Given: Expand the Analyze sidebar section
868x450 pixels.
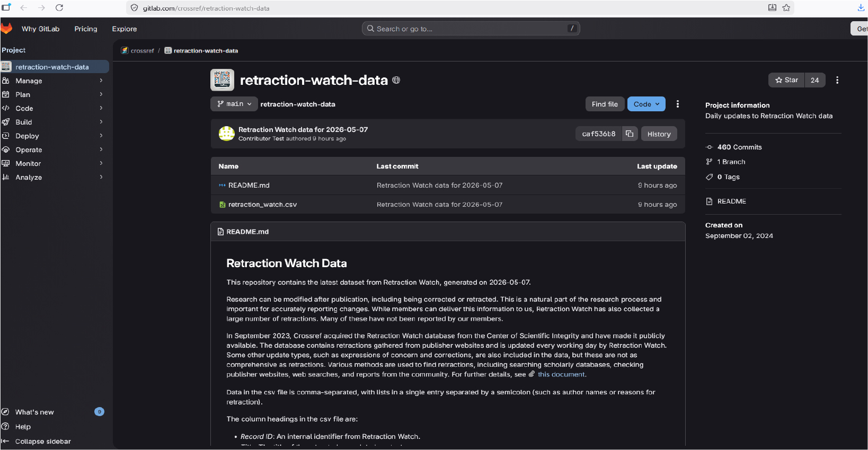Looking at the screenshot, I should pyautogui.click(x=55, y=177).
